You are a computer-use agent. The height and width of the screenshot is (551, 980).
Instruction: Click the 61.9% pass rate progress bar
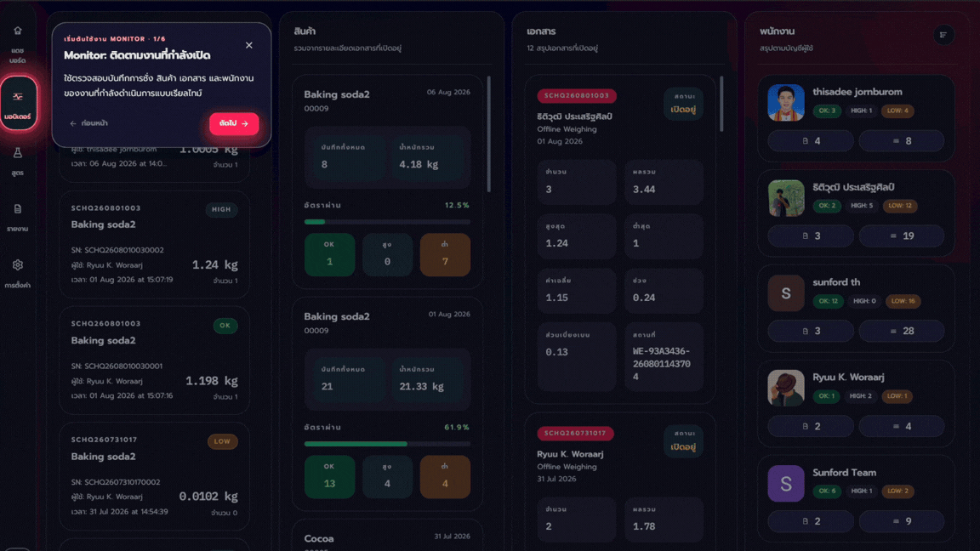(x=387, y=444)
